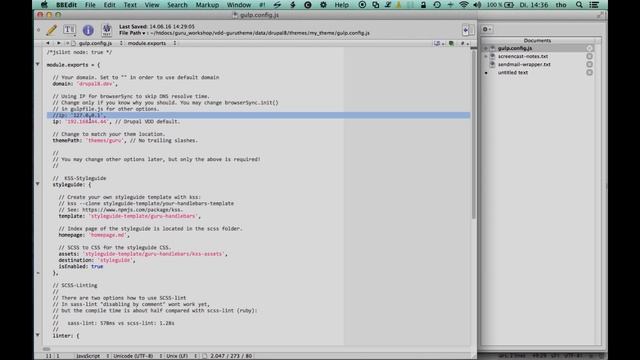640x360 pixels.
Task: Open the Markup menu
Action: tap(207, 5)
